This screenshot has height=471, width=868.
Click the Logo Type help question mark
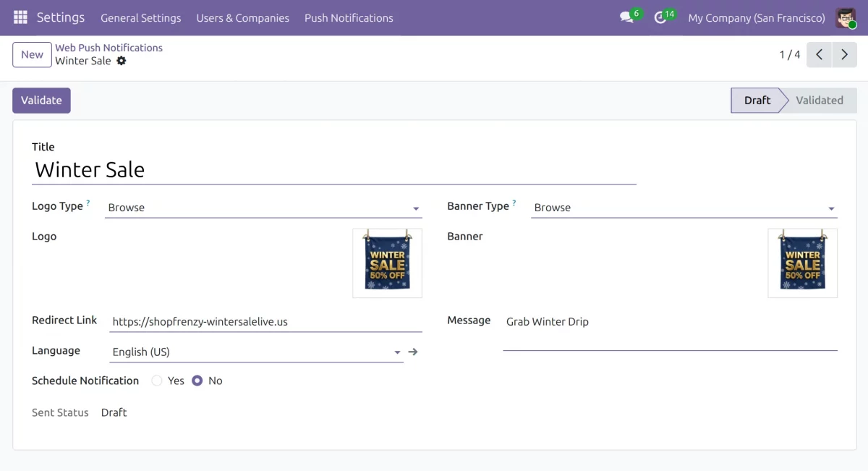click(88, 203)
